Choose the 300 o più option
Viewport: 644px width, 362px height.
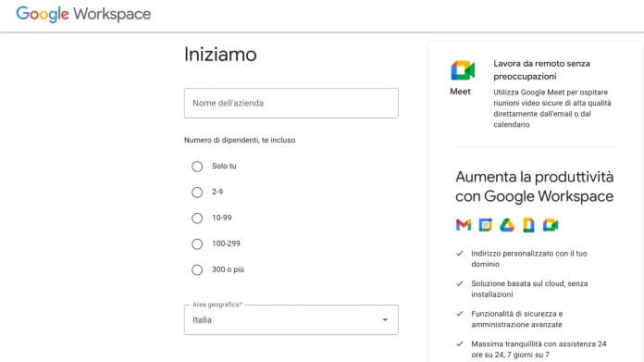pyautogui.click(x=197, y=270)
